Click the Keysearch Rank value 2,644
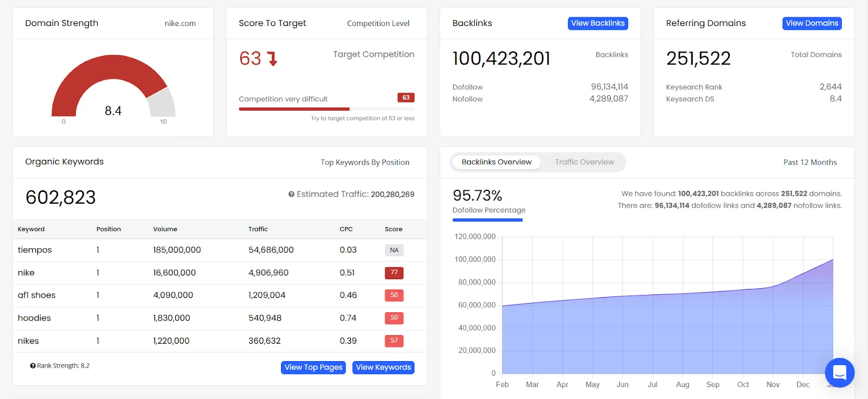This screenshot has width=868, height=399. (x=831, y=87)
